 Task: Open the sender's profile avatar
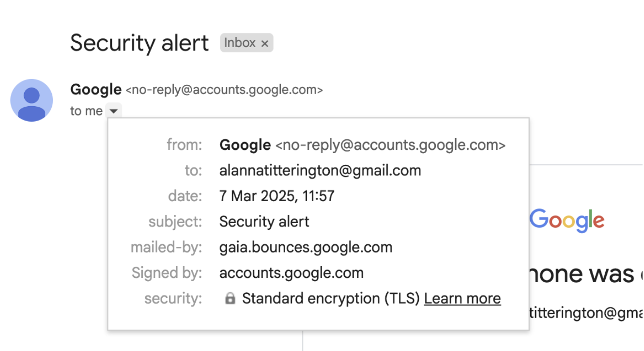pyautogui.click(x=31, y=100)
